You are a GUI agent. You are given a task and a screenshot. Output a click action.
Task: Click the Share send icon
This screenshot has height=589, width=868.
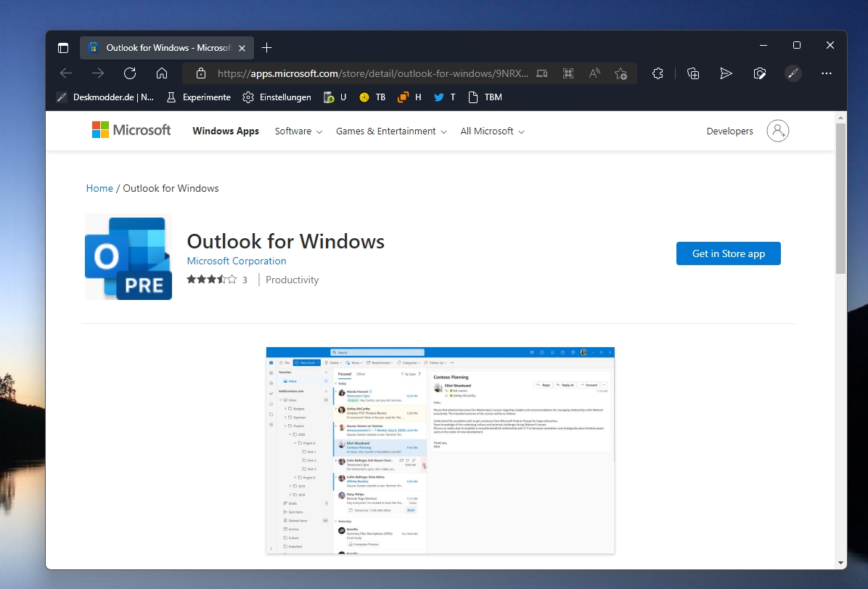click(726, 73)
